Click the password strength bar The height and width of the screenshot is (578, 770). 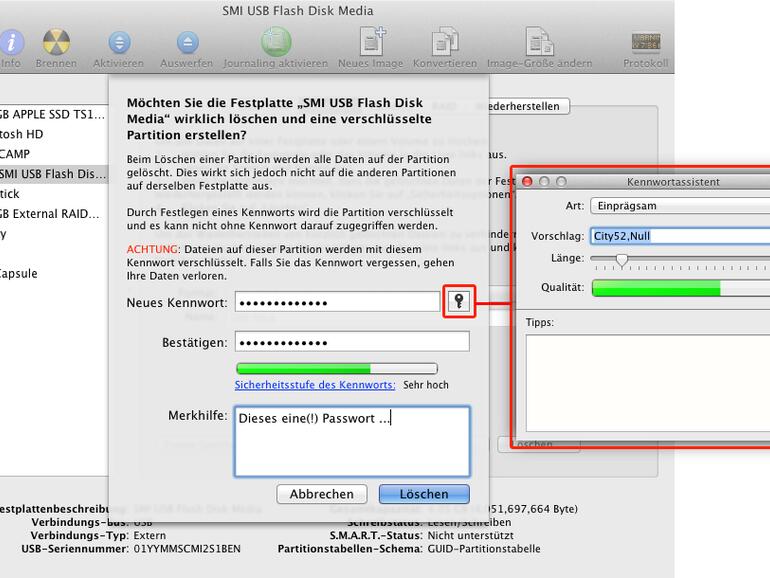point(337,368)
